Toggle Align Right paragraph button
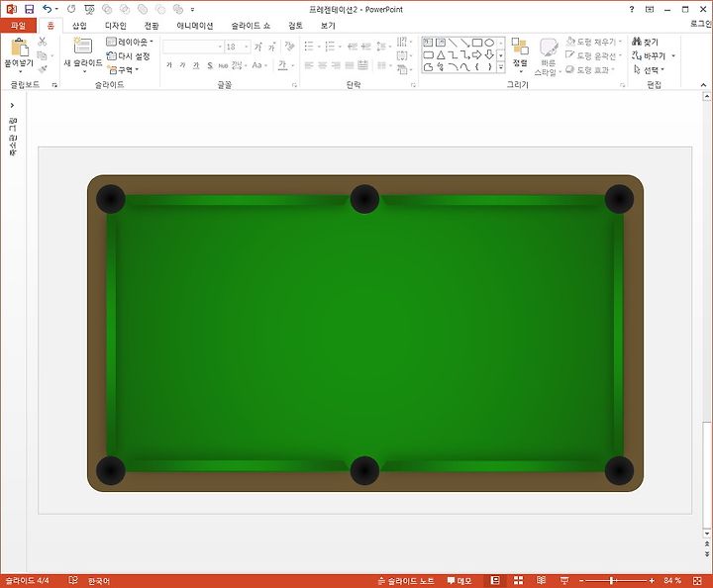This screenshot has height=588, width=713. [336, 65]
